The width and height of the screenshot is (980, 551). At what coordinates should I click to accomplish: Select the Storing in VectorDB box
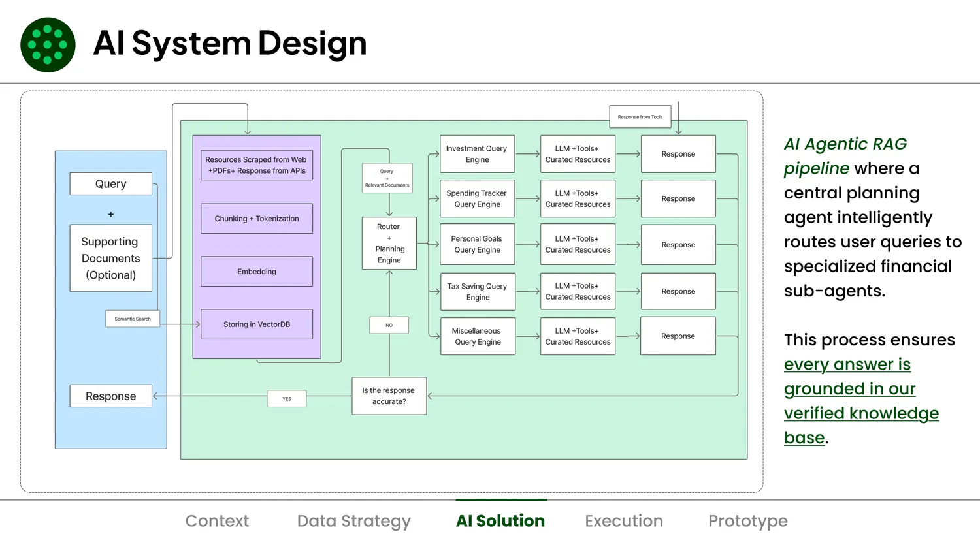coord(257,324)
